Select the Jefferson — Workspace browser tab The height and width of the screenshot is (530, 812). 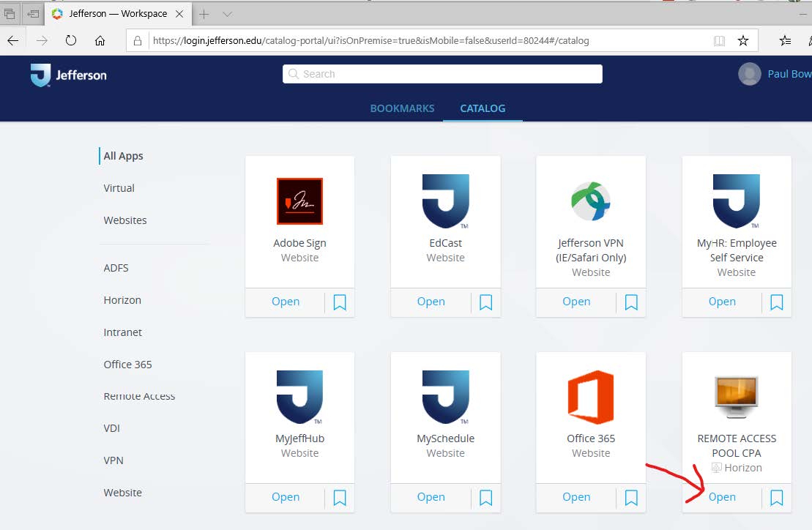click(118, 14)
